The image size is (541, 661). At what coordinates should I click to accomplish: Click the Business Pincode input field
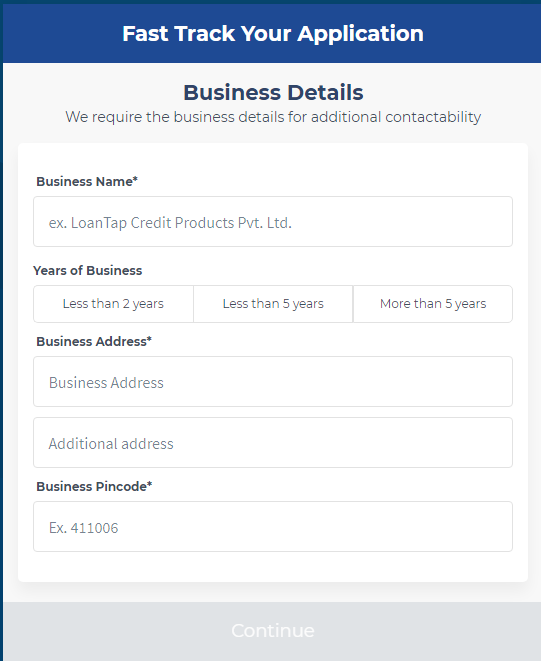[273, 527]
